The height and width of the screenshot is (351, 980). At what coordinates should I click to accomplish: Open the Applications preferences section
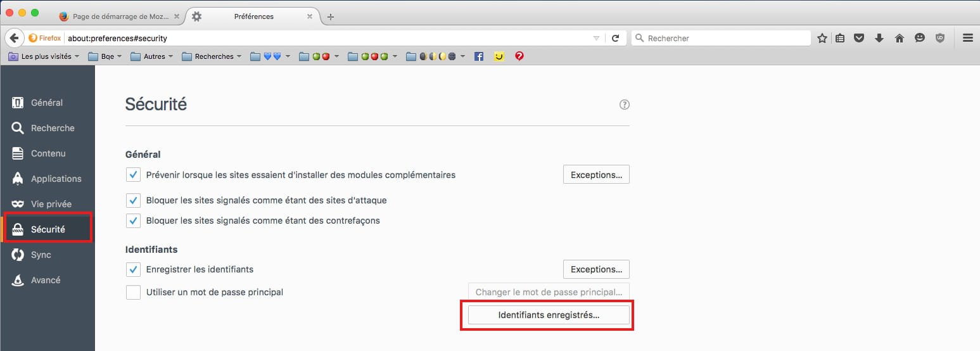pyautogui.click(x=48, y=179)
